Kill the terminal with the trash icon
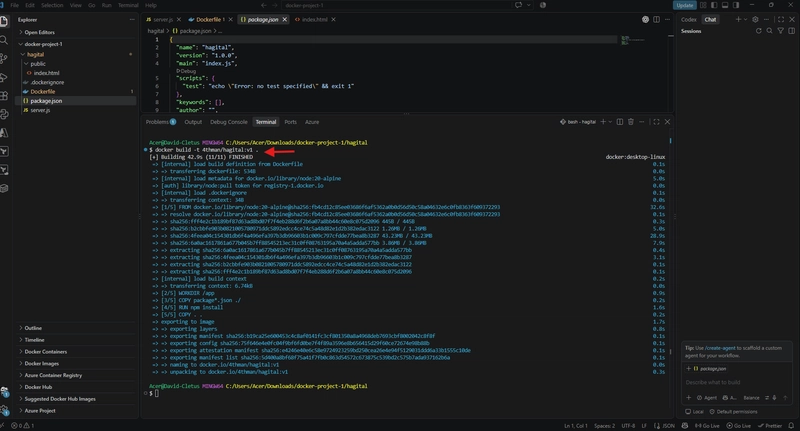Screen dimensions: 800x431 [631, 122]
